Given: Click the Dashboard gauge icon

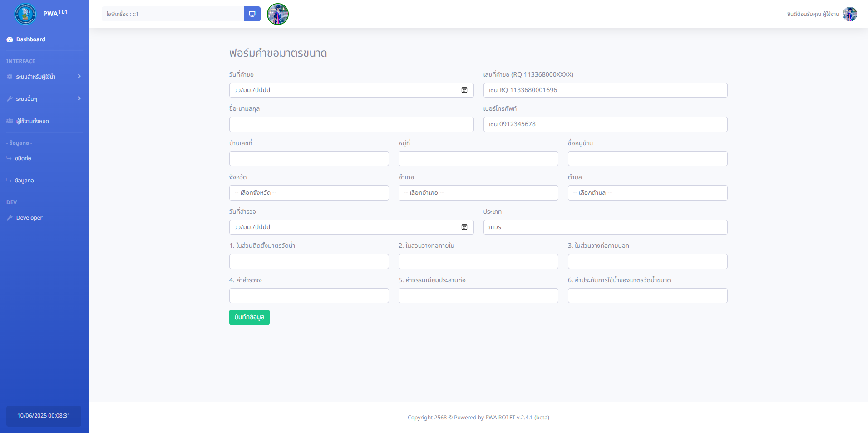Looking at the screenshot, I should tap(10, 39).
